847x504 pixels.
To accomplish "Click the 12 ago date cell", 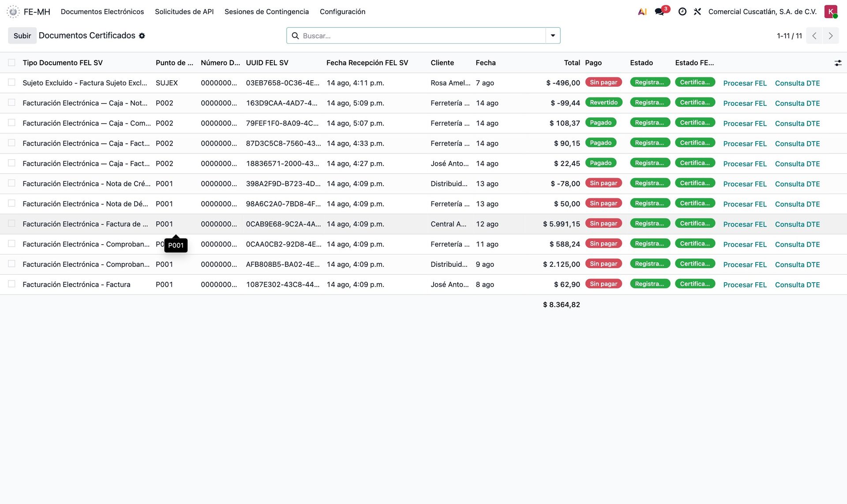I will tap(487, 224).
